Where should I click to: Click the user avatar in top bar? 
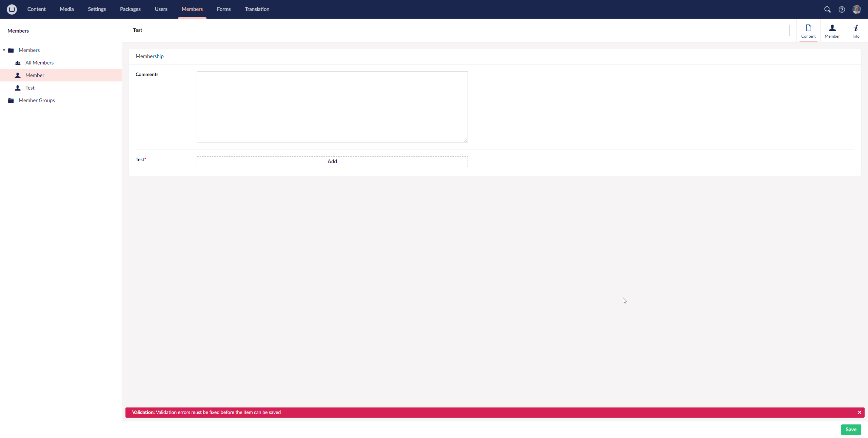click(857, 9)
